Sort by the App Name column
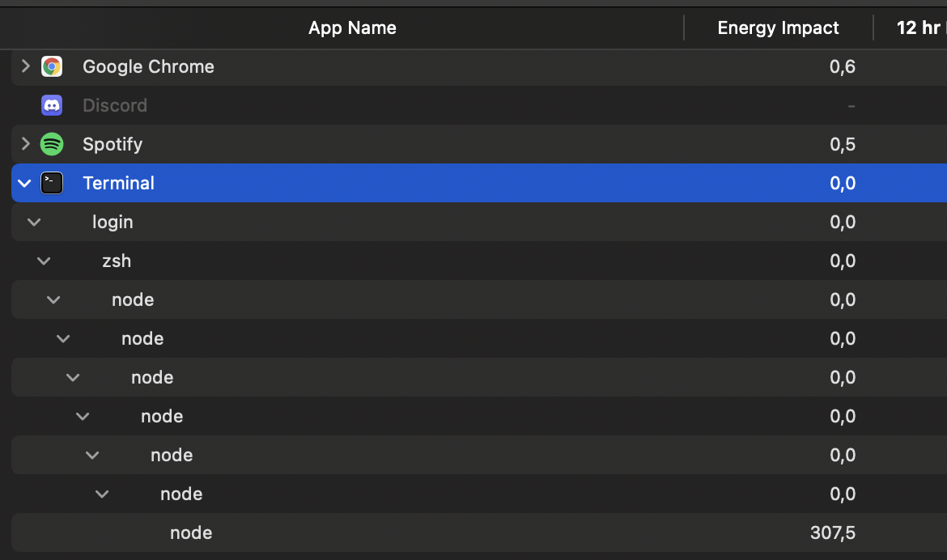Viewport: 947px width, 560px height. point(352,28)
